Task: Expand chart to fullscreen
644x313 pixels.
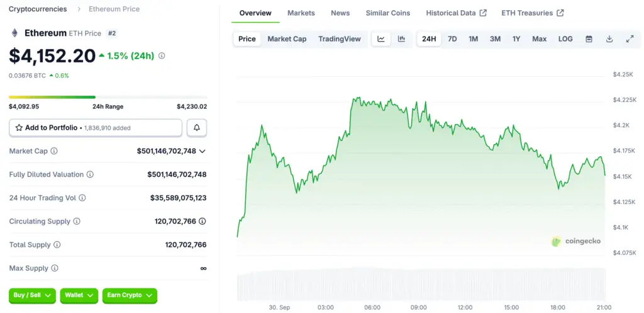Action: pos(630,39)
